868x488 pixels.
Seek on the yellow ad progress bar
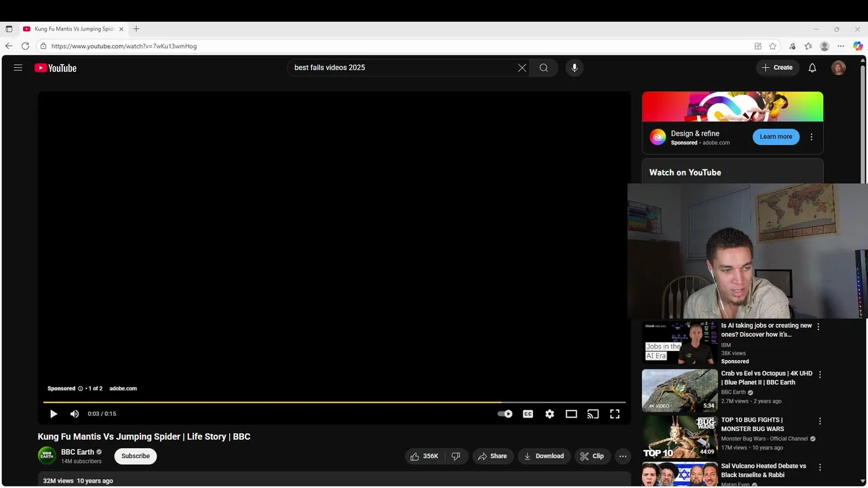pyautogui.click(x=334, y=403)
